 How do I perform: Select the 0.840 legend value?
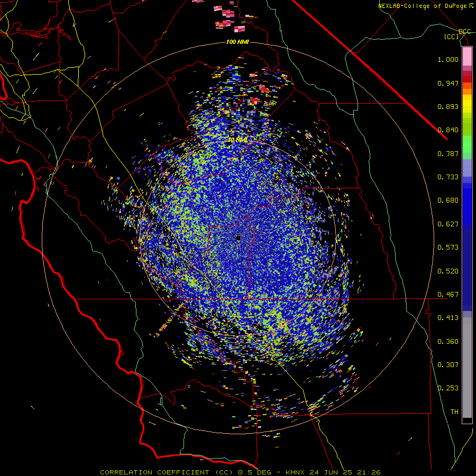pos(448,130)
